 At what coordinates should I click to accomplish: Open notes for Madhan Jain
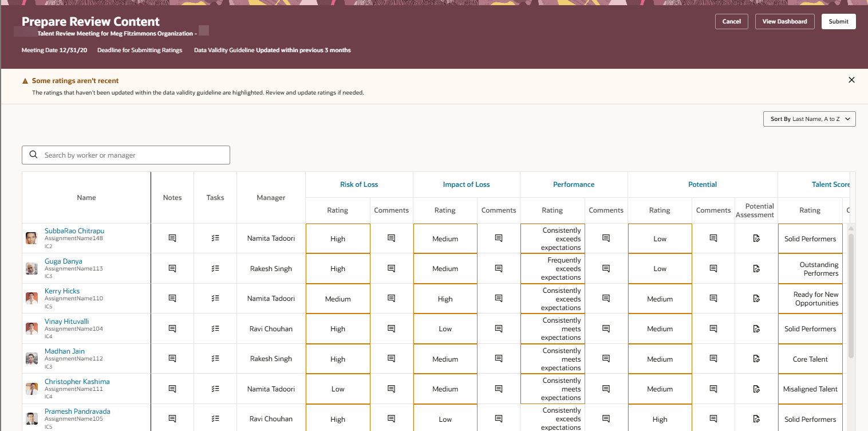172,358
